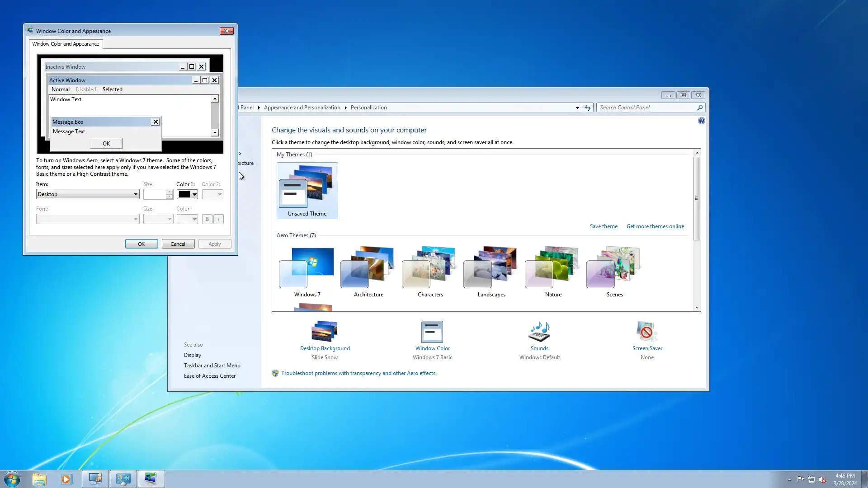Click the Window Color icon
The height and width of the screenshot is (488, 868).
click(x=432, y=332)
